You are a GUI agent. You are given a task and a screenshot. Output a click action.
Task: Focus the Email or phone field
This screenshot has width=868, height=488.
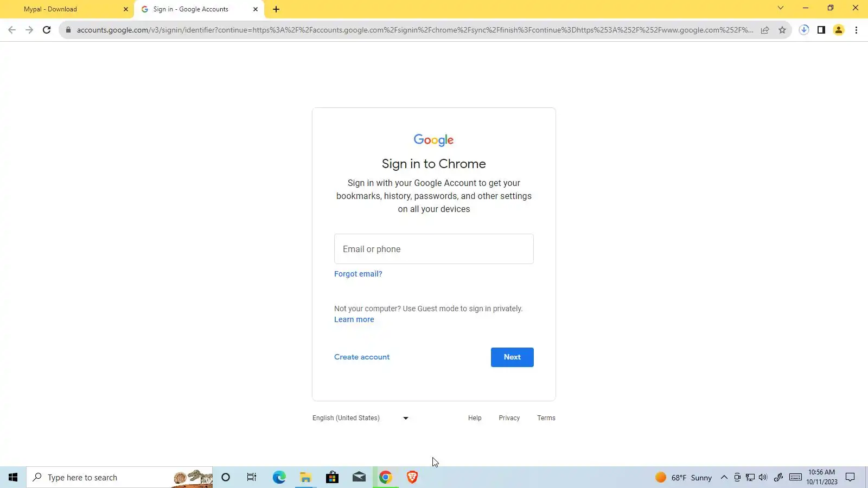click(434, 249)
